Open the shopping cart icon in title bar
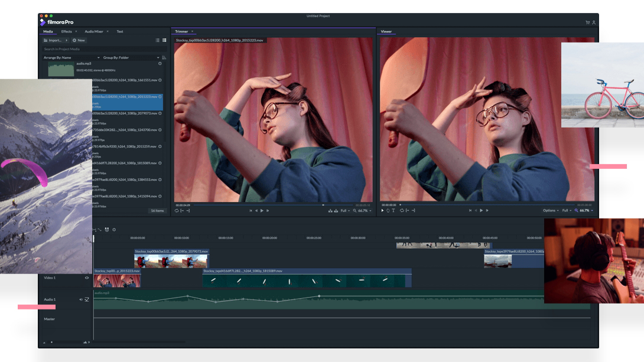Screen dimensions: 644x362 (587, 22)
